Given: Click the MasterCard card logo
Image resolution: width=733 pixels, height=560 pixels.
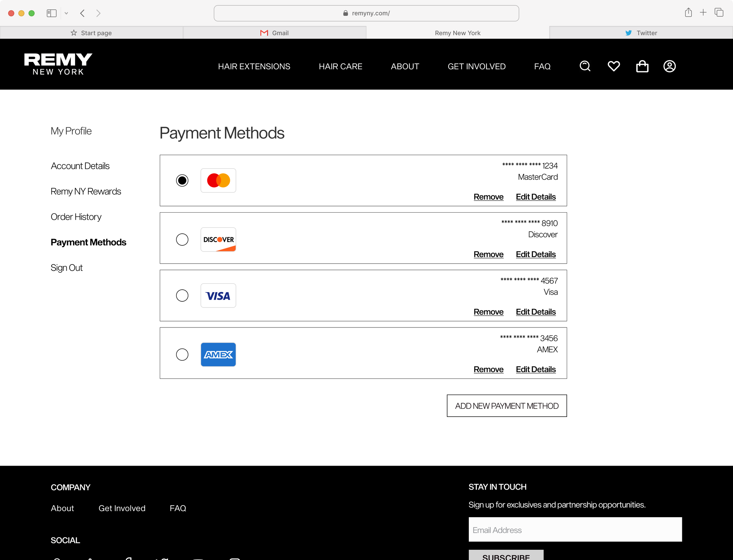Looking at the screenshot, I should point(218,180).
